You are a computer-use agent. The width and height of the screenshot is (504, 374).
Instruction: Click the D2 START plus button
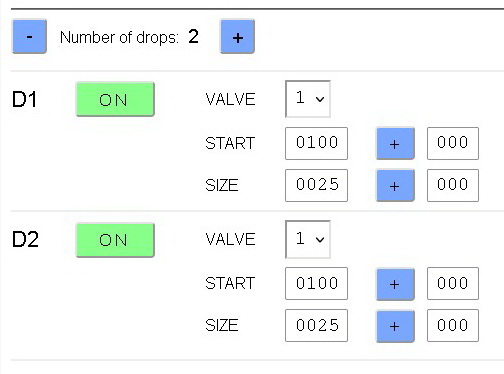click(395, 284)
